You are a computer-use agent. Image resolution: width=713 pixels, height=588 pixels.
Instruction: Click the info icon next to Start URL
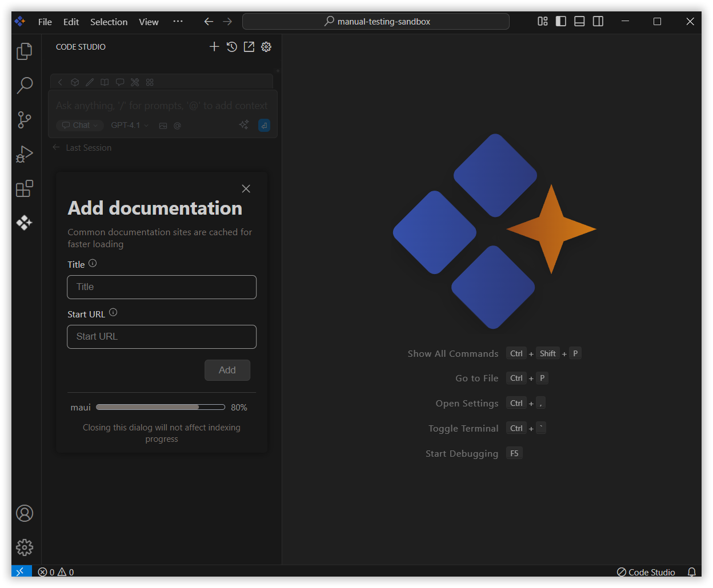113,312
